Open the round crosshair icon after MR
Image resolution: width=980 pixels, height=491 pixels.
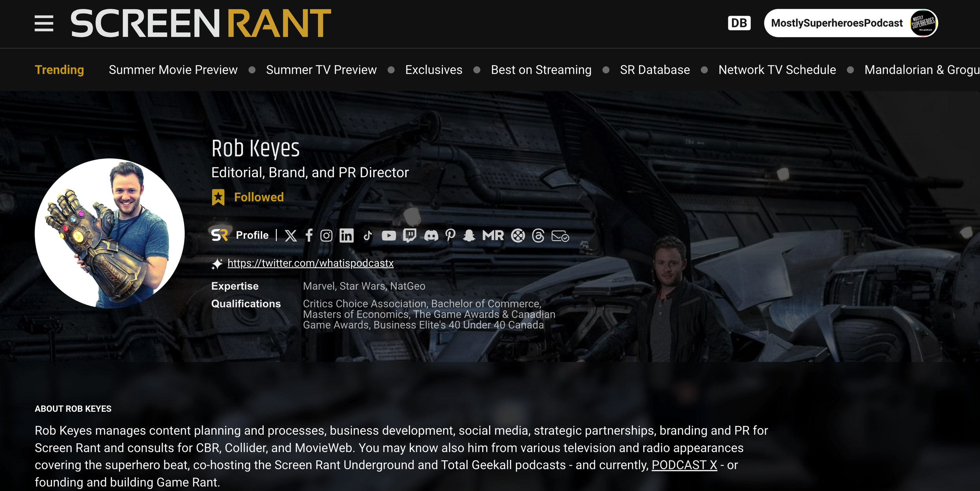[518, 235]
